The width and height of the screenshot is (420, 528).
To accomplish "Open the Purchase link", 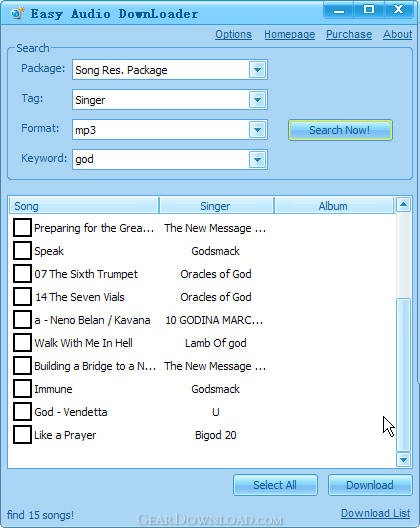I will point(349,34).
